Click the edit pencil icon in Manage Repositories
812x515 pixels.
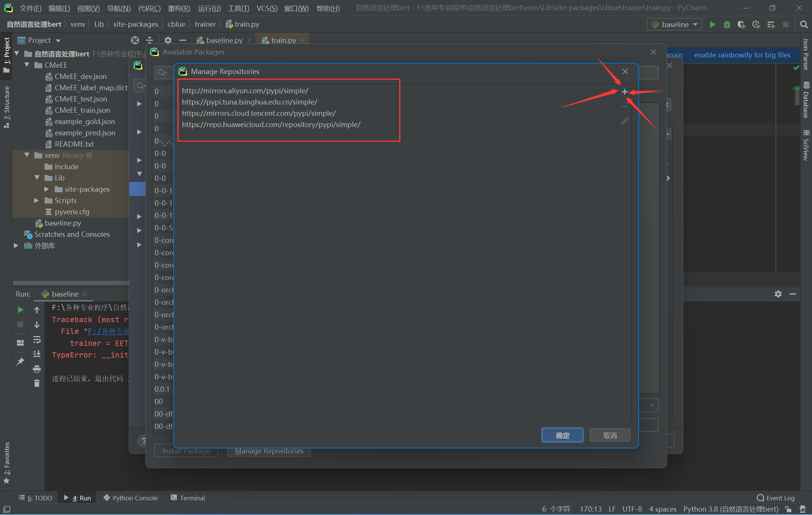[x=624, y=121]
